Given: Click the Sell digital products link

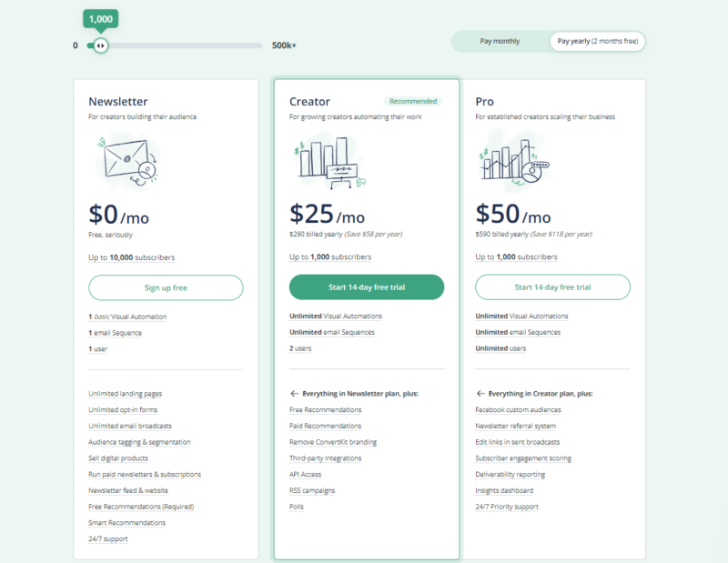Looking at the screenshot, I should 118,457.
